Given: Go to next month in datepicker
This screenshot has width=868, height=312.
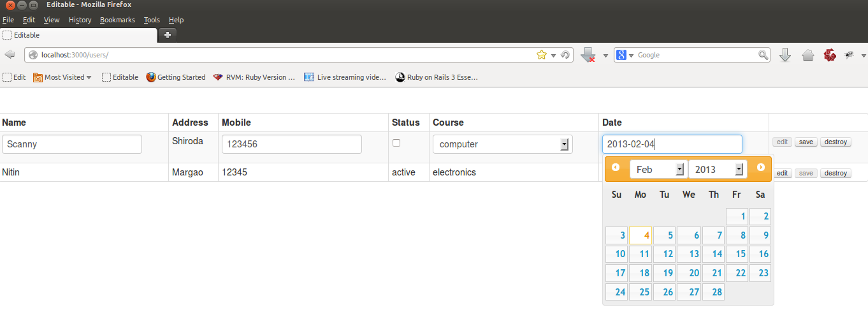Looking at the screenshot, I should [761, 167].
